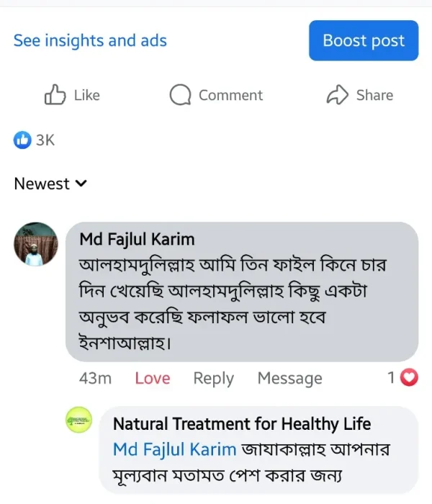Open the blue like reaction icon

point(22,140)
